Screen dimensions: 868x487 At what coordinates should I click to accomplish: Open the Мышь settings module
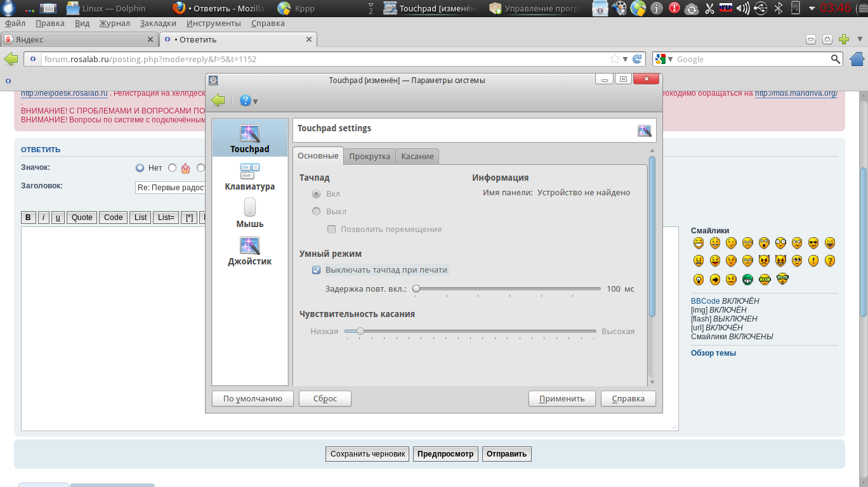[x=250, y=213]
